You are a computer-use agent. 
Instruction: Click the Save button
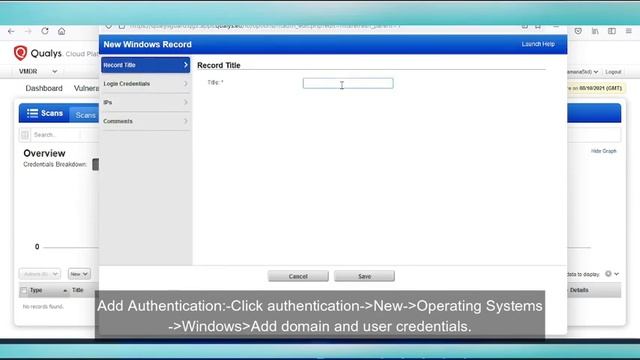pyautogui.click(x=364, y=276)
